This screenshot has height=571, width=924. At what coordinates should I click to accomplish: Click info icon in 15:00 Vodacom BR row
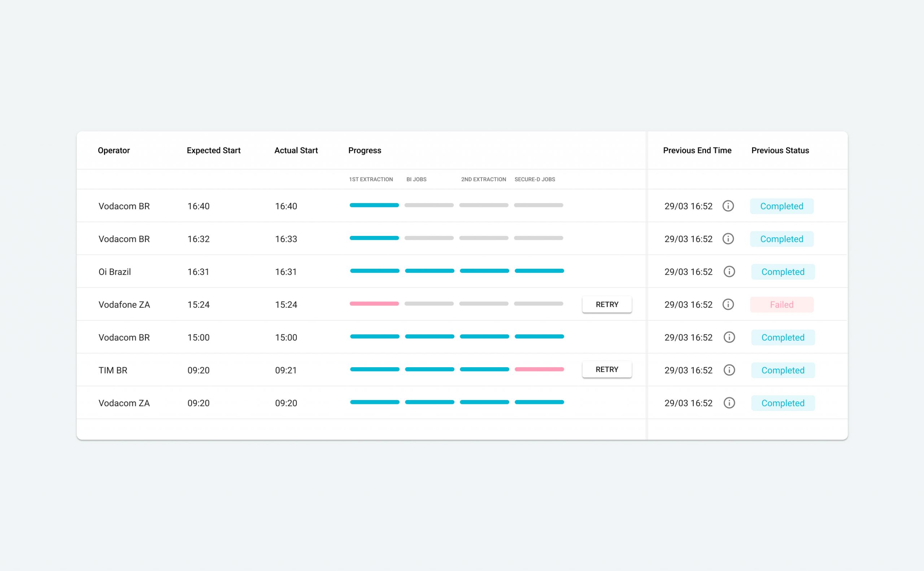pos(729,337)
